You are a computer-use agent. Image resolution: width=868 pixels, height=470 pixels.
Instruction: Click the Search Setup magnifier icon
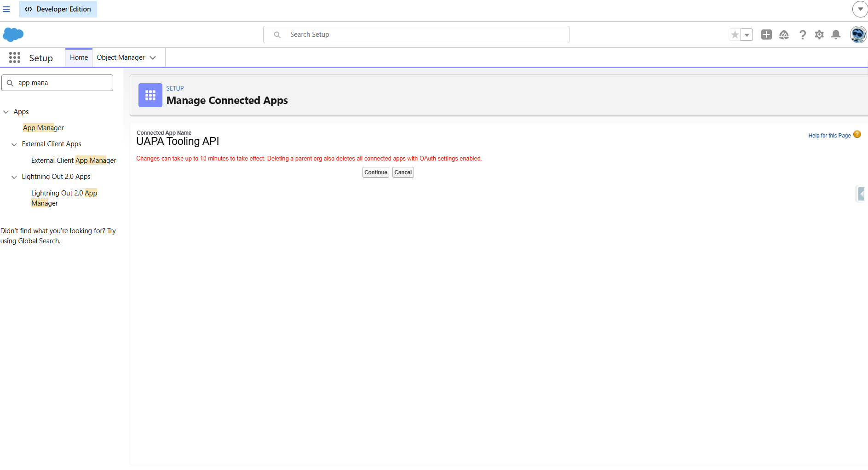[x=277, y=34]
